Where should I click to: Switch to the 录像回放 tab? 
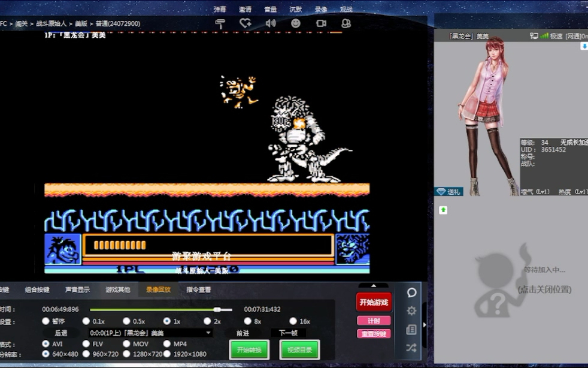(x=158, y=289)
